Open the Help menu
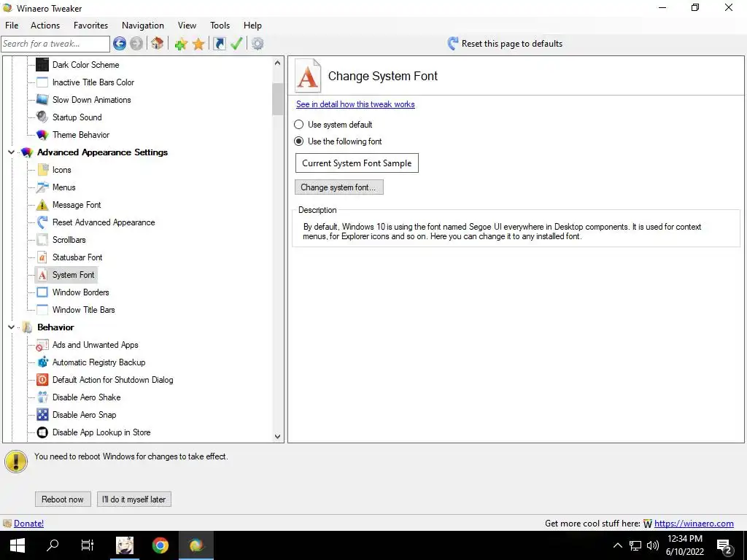This screenshot has width=747, height=560. (252, 26)
